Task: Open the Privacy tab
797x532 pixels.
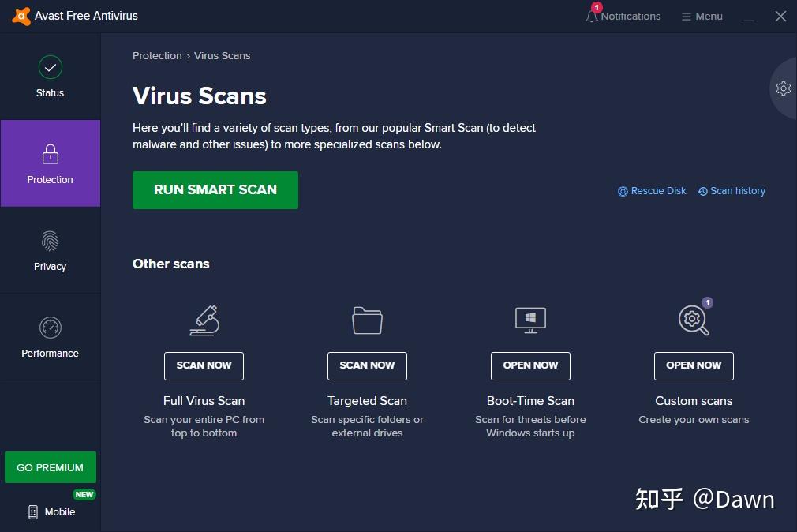Action: 51,250
